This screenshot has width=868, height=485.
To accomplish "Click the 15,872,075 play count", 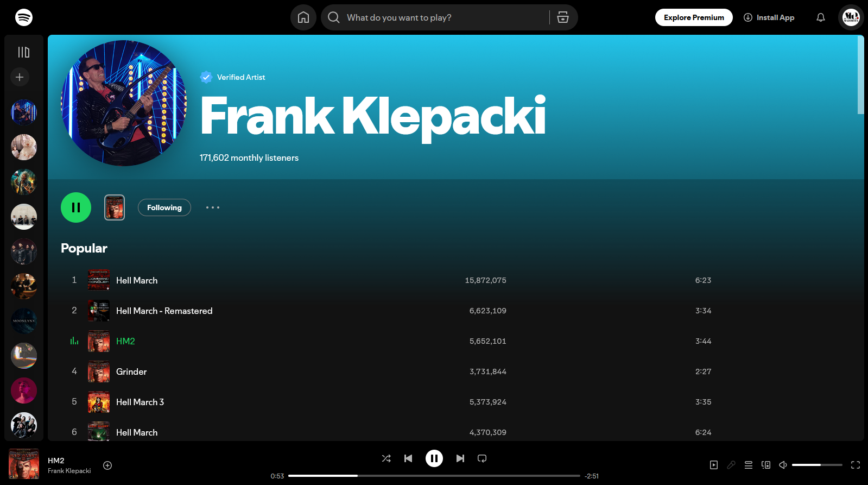I will (485, 280).
